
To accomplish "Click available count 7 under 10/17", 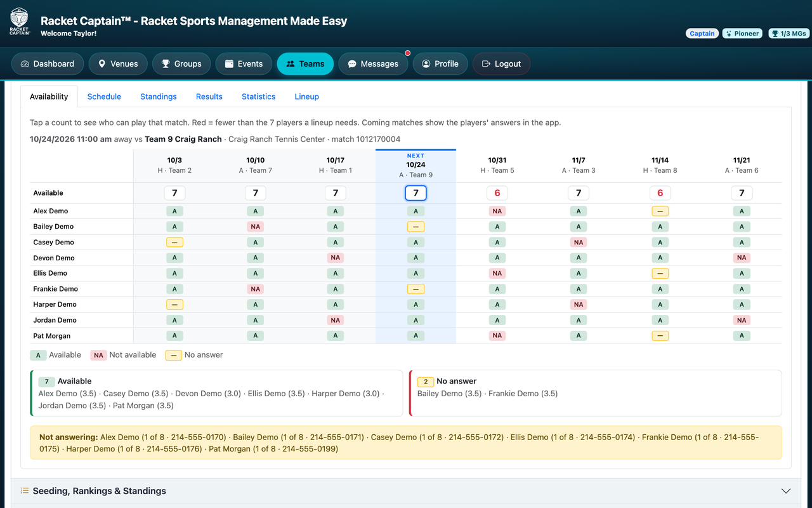I will pos(336,193).
